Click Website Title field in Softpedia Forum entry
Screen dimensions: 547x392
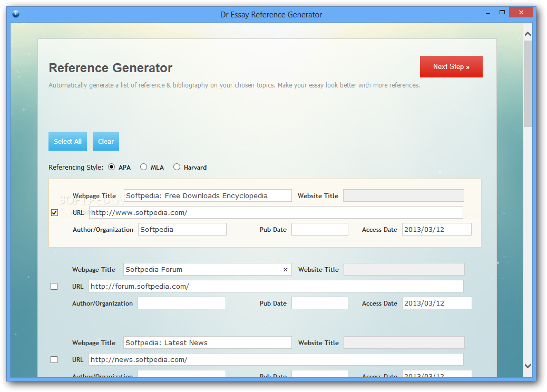point(404,269)
